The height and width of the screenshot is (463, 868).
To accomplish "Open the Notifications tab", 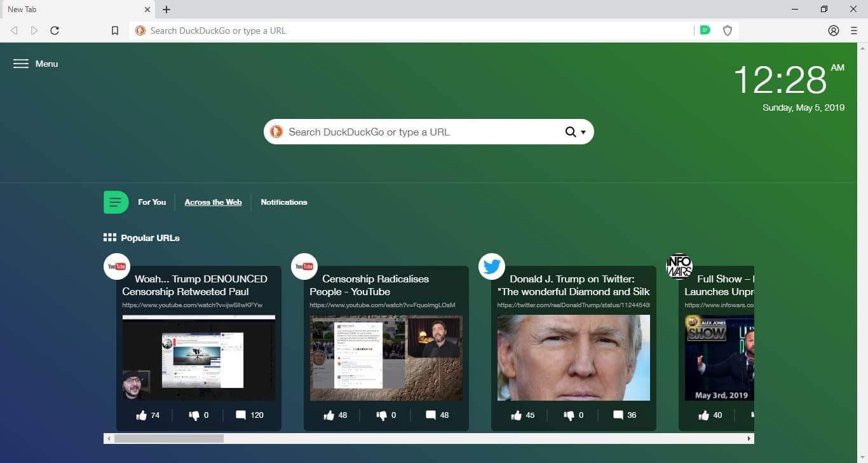I will pos(284,202).
